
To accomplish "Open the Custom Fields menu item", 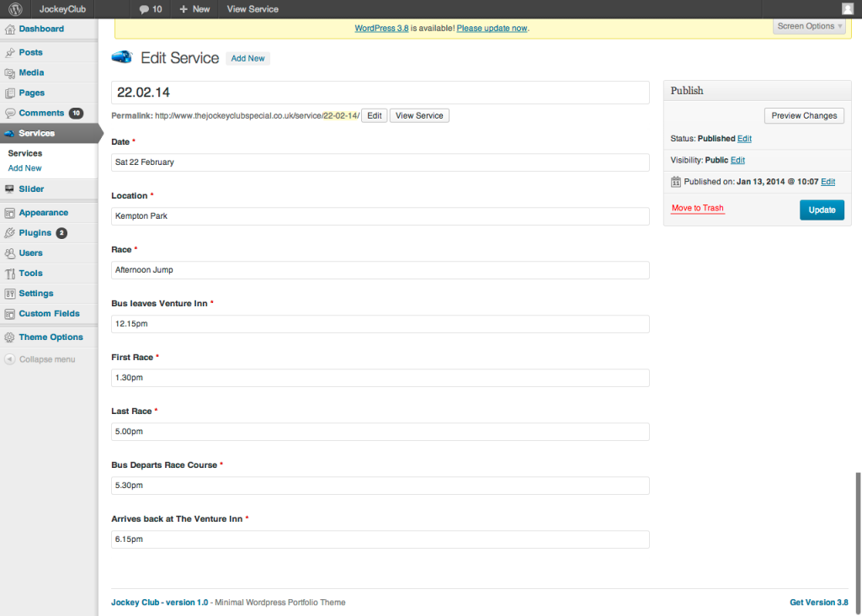I will (x=50, y=314).
